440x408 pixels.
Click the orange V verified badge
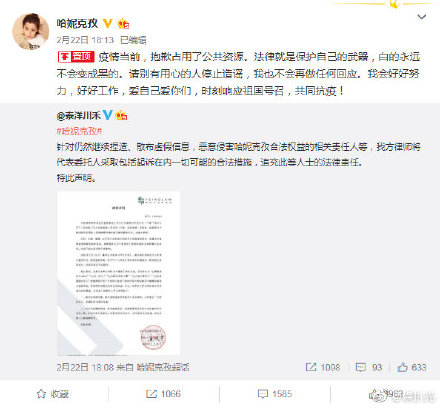tap(108, 24)
